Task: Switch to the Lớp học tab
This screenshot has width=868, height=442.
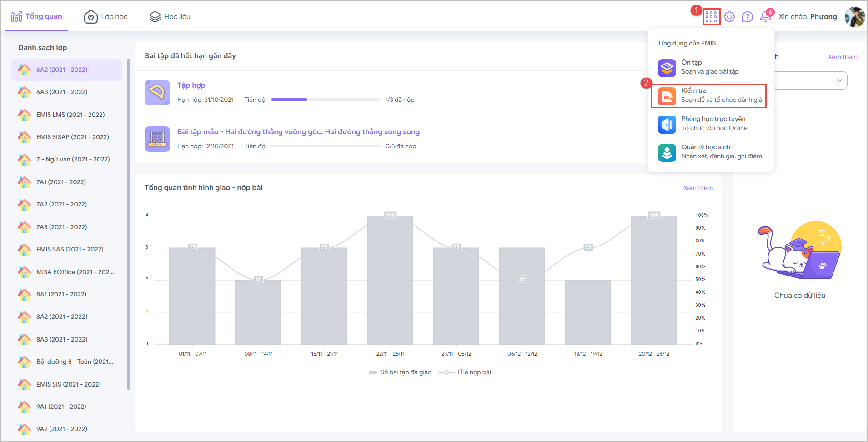Action: tap(106, 17)
